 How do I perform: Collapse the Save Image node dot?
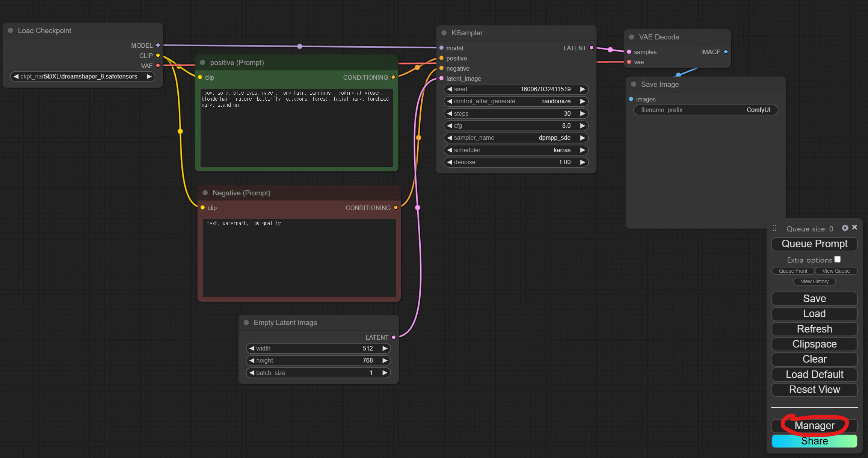click(634, 84)
